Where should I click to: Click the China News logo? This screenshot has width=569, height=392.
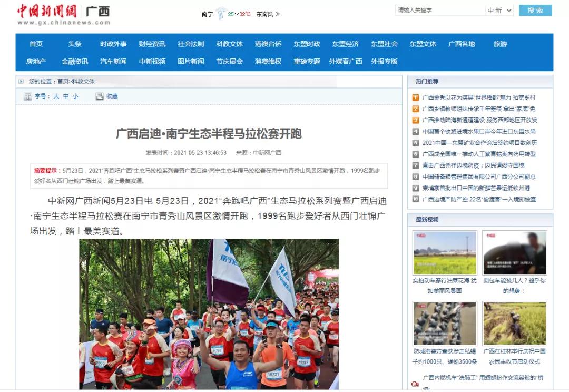pyautogui.click(x=63, y=15)
